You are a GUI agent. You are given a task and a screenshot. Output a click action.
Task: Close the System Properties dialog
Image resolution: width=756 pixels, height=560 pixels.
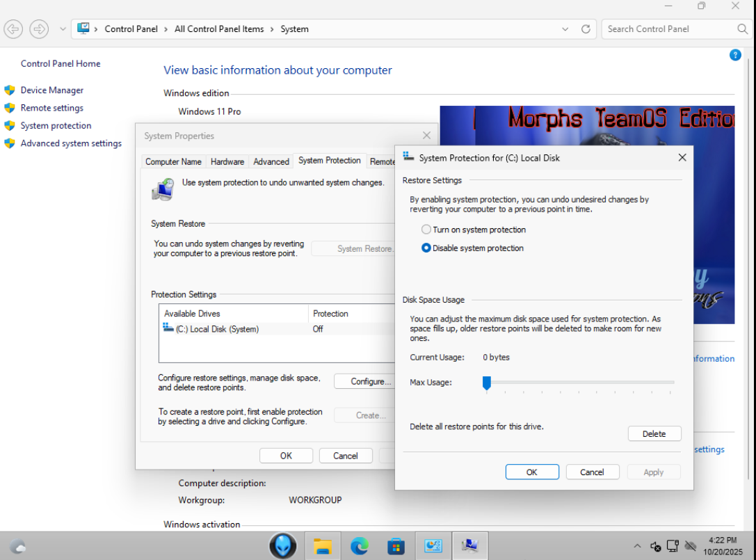pos(427,136)
